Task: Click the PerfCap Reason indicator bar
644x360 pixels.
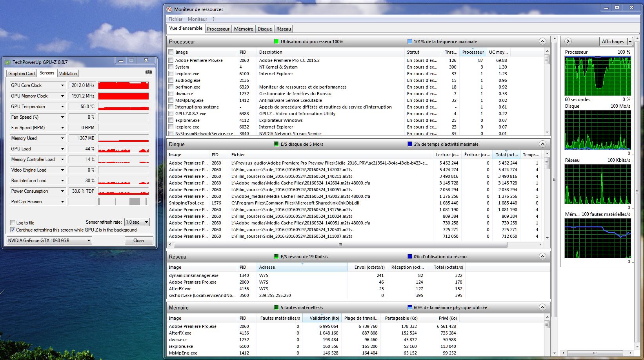Action: tap(123, 202)
